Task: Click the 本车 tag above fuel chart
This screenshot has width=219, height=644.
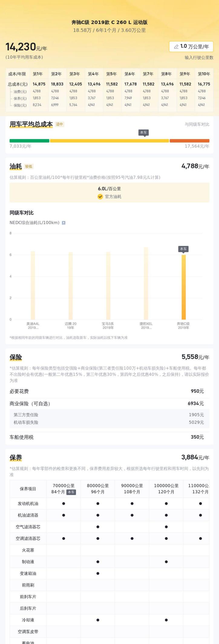Action: click(x=183, y=249)
